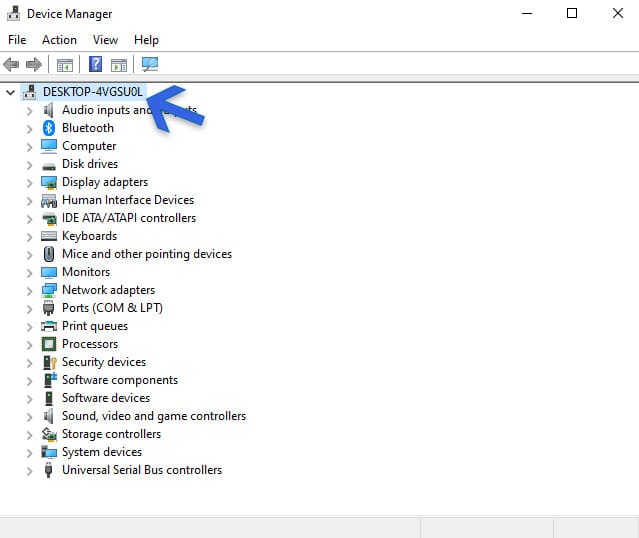This screenshot has width=639, height=538.
Task: Click the Security devices key icon
Action: [49, 362]
